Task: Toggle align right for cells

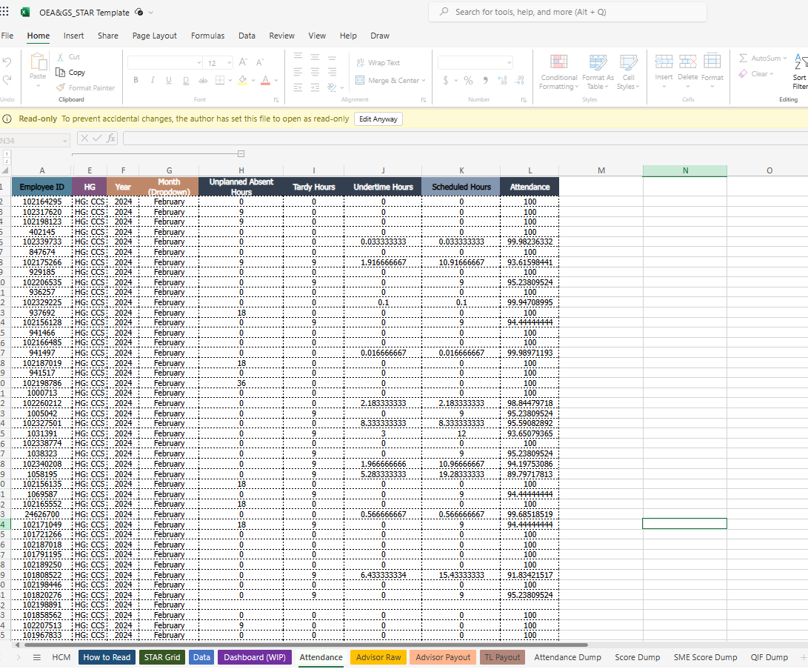Action: click(x=333, y=72)
